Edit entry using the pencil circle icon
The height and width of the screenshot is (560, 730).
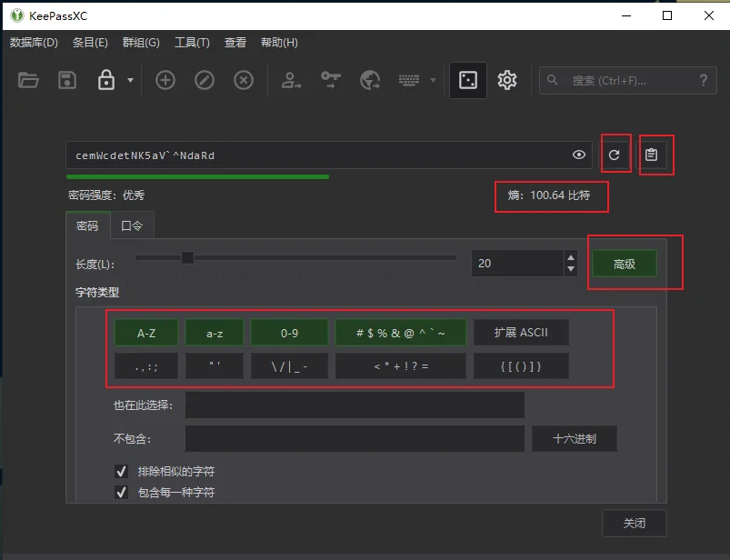(205, 81)
